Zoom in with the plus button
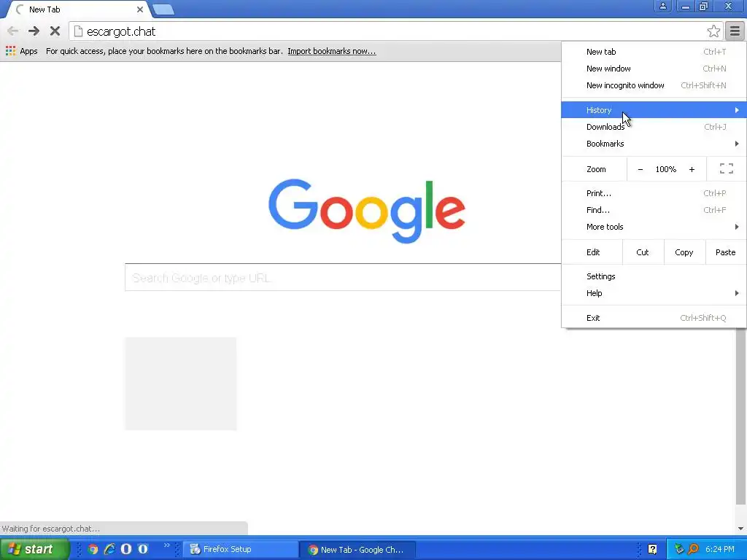747x560 pixels. (x=692, y=169)
